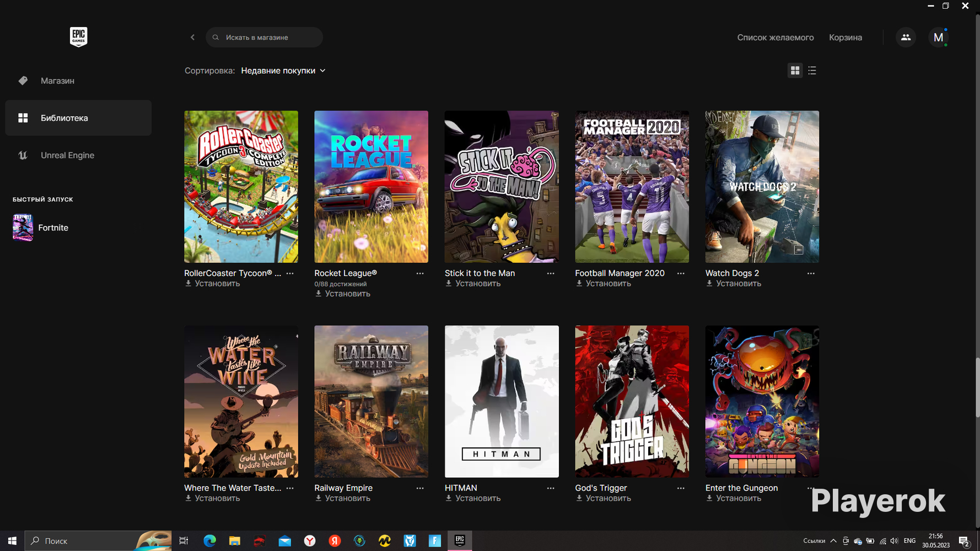Switch to Epic Games Launcher taskbar icon

[x=460, y=541]
